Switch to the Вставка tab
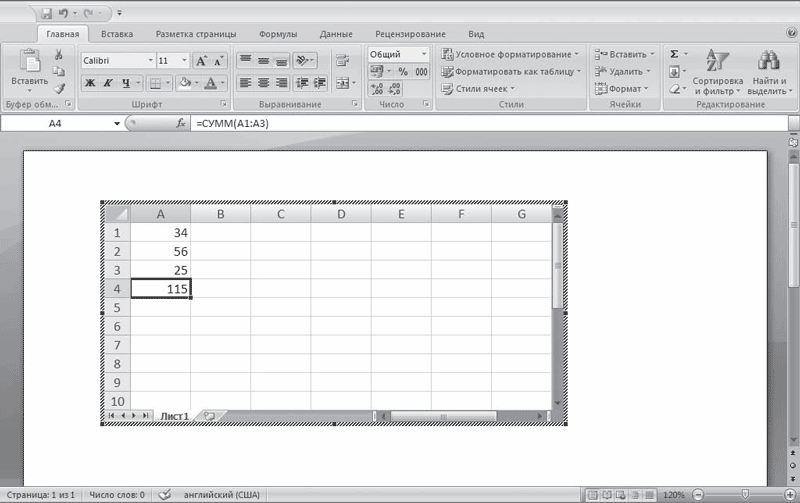 click(x=117, y=34)
